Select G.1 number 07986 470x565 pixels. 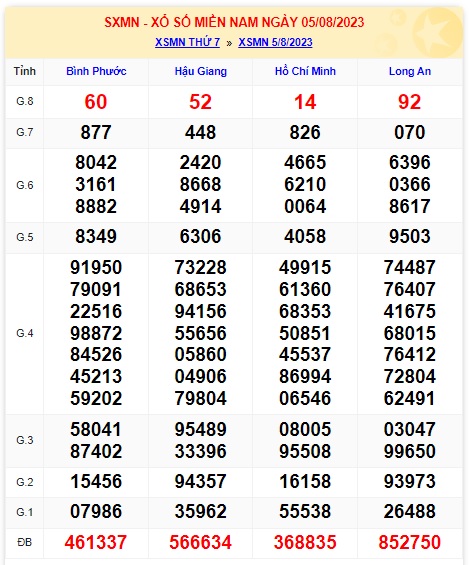point(96,512)
